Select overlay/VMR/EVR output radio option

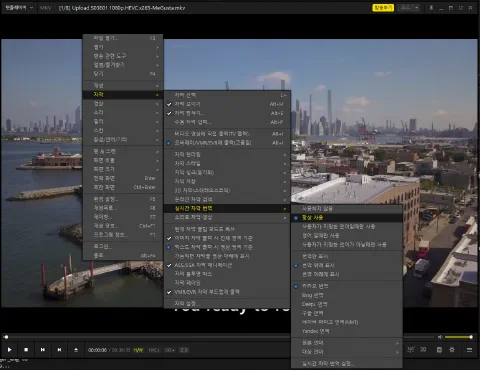click(x=227, y=143)
